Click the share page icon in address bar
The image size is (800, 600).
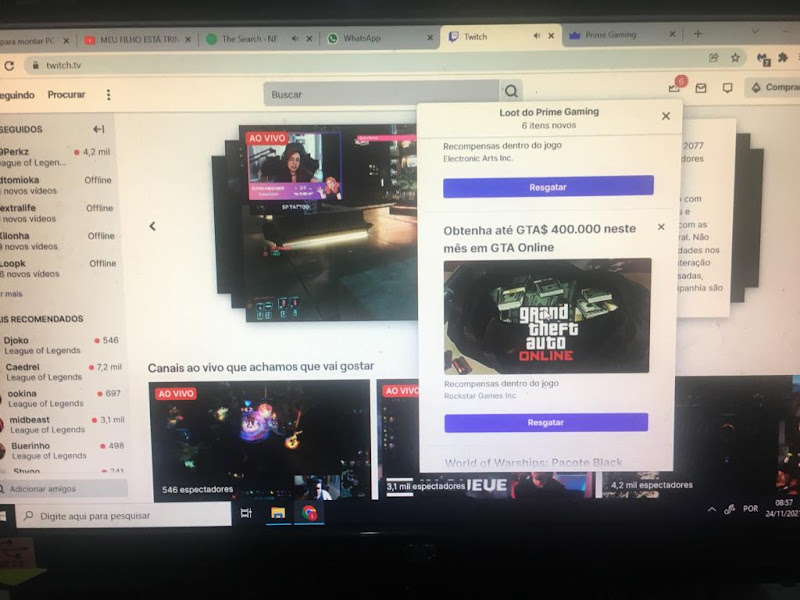coord(713,57)
